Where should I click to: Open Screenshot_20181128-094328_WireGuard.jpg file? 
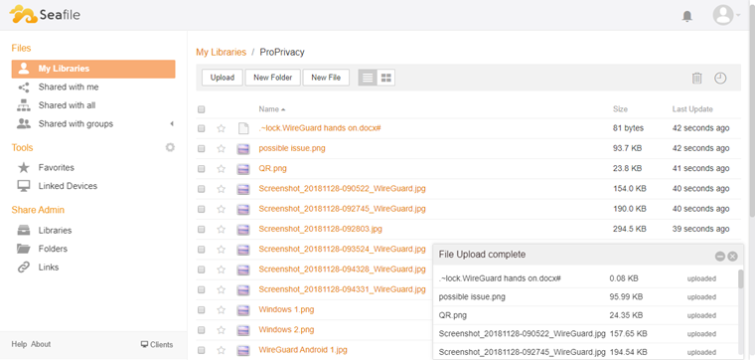342,269
